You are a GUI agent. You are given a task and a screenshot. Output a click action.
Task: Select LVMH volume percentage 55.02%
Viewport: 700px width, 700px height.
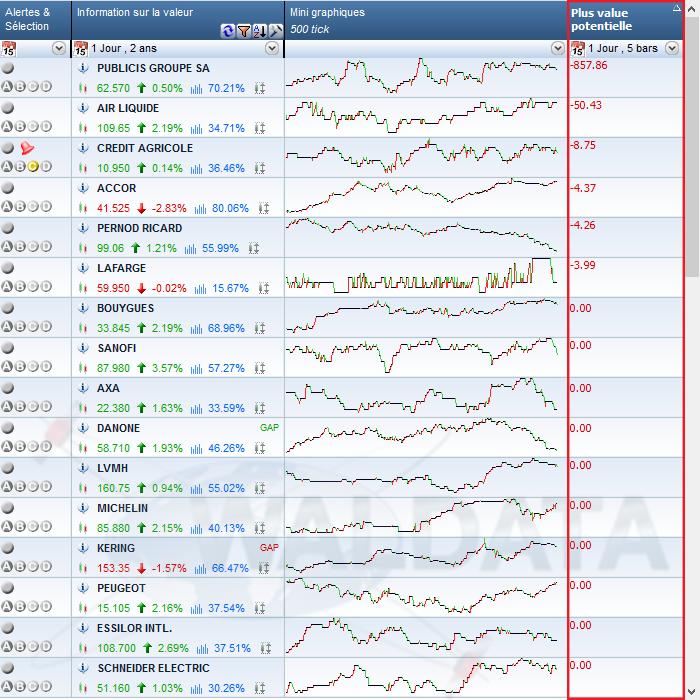(226, 488)
